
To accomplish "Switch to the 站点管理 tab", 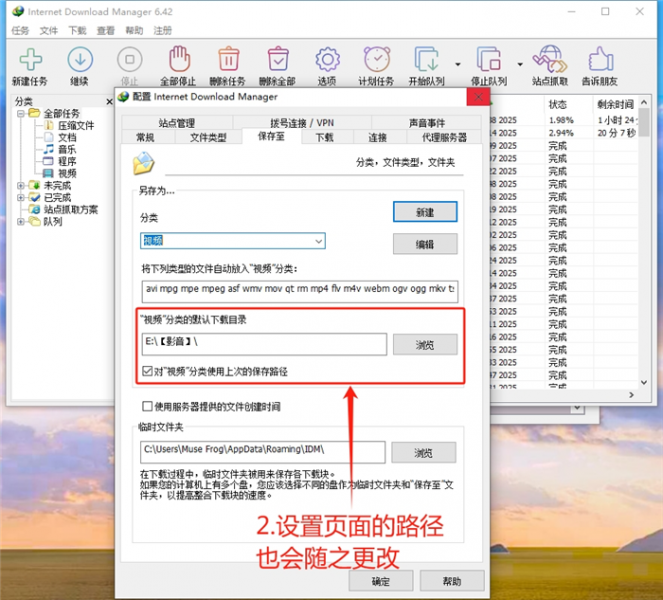I will pyautogui.click(x=177, y=123).
